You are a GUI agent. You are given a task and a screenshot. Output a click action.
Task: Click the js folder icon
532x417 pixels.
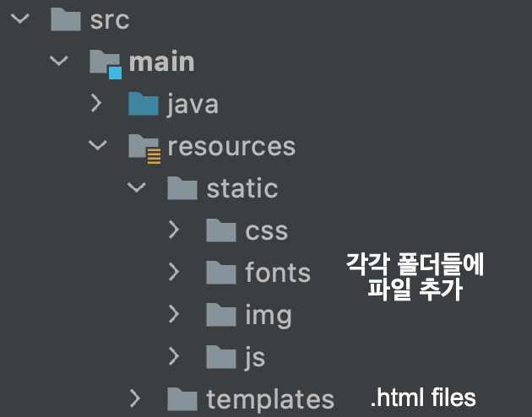pos(221,357)
